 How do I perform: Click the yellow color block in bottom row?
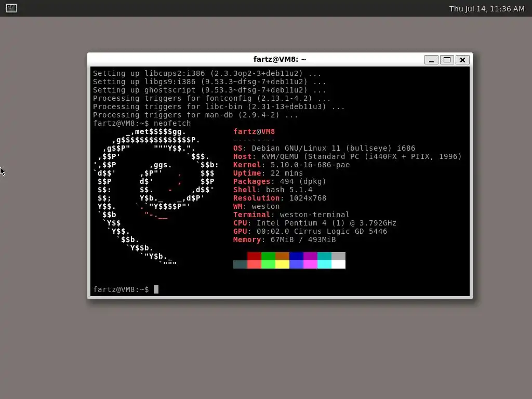pyautogui.click(x=282, y=264)
